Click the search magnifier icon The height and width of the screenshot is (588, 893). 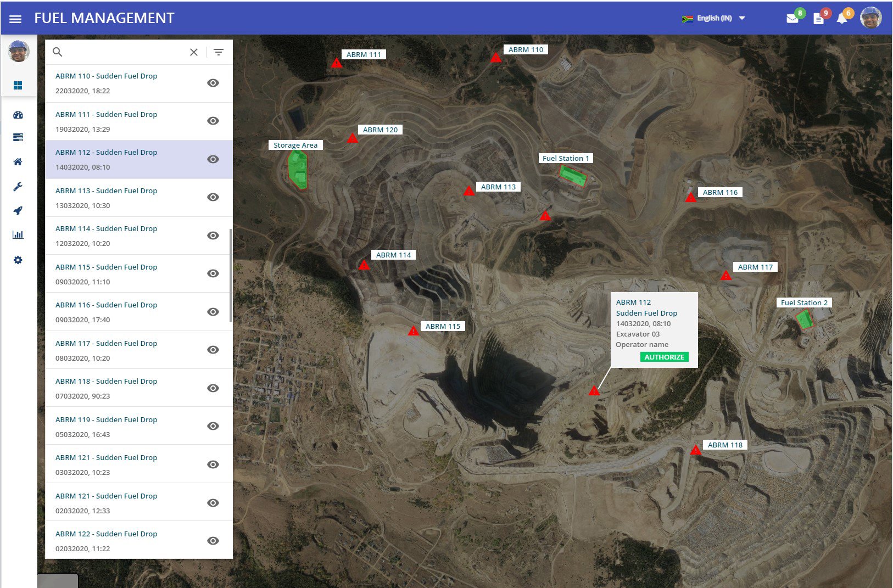pyautogui.click(x=58, y=52)
